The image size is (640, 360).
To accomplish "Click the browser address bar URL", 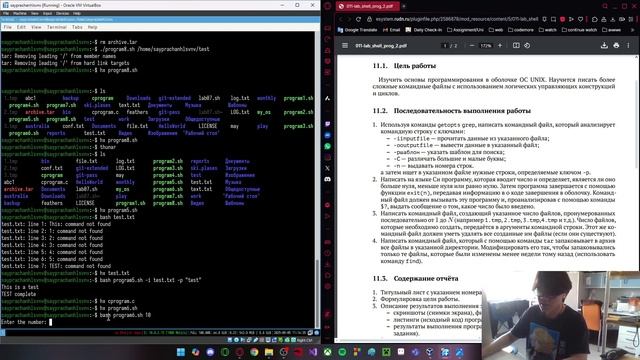I will tap(457, 19).
